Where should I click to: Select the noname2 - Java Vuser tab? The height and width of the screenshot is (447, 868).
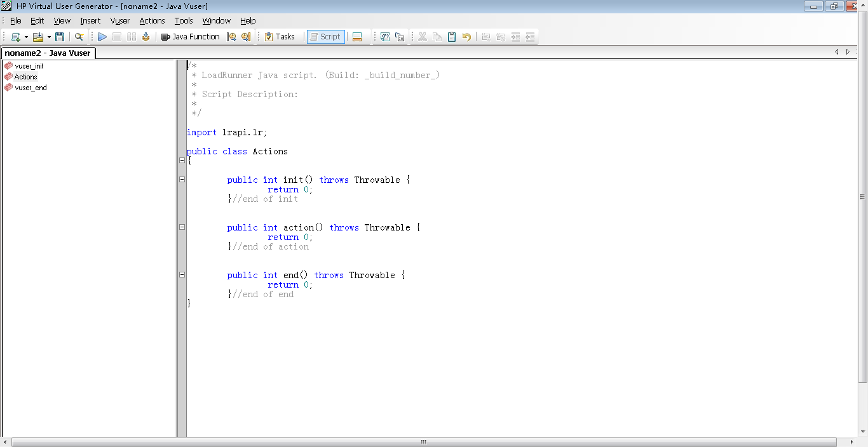(48, 53)
